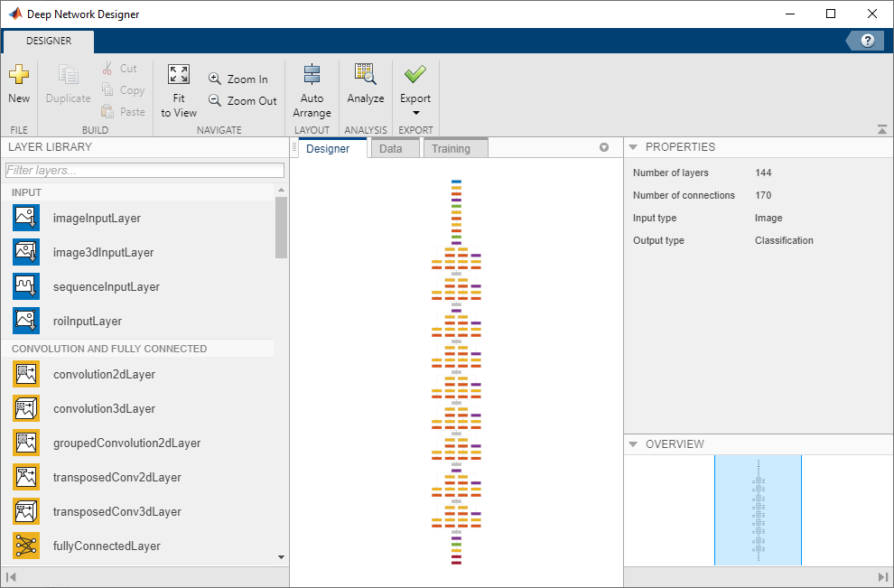Viewport: 894px width, 588px height.
Task: Click the dark red output layer block
Action: [456, 563]
